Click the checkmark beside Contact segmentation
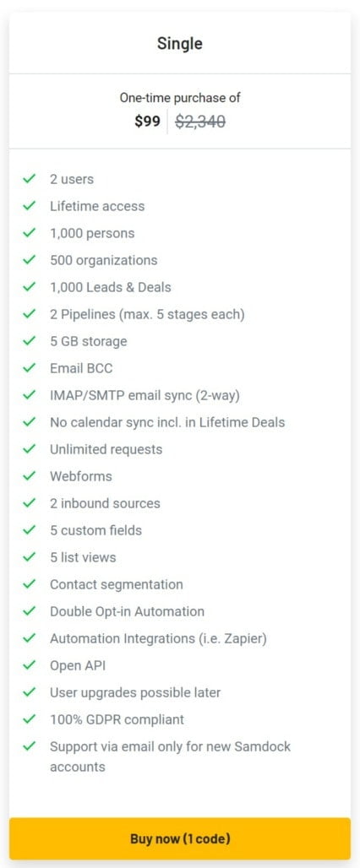The height and width of the screenshot is (868, 360). point(29,584)
